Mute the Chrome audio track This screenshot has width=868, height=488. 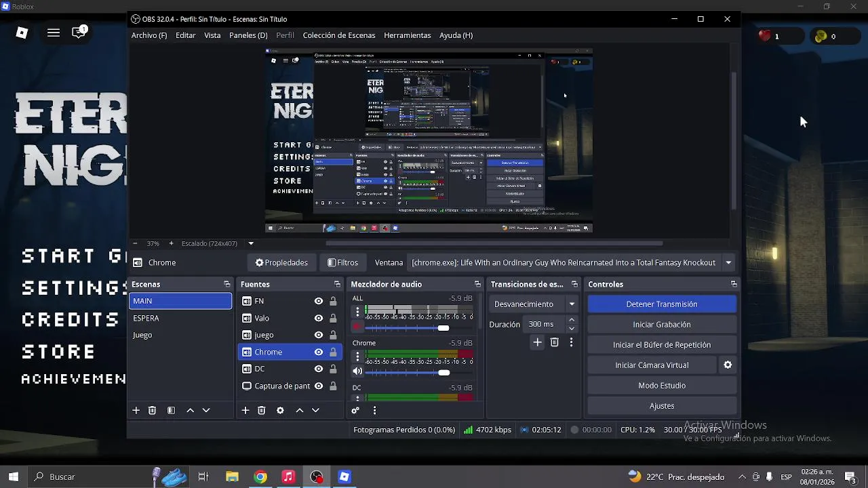357,371
